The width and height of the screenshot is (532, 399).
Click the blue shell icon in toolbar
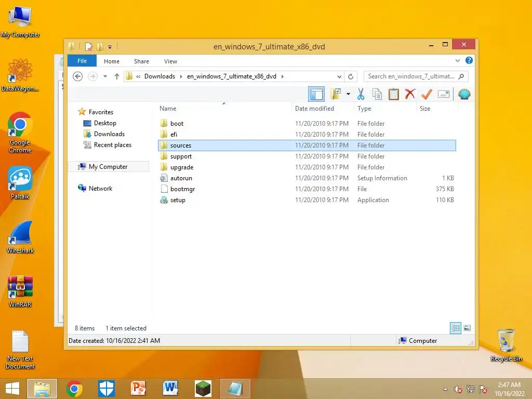coord(464,94)
